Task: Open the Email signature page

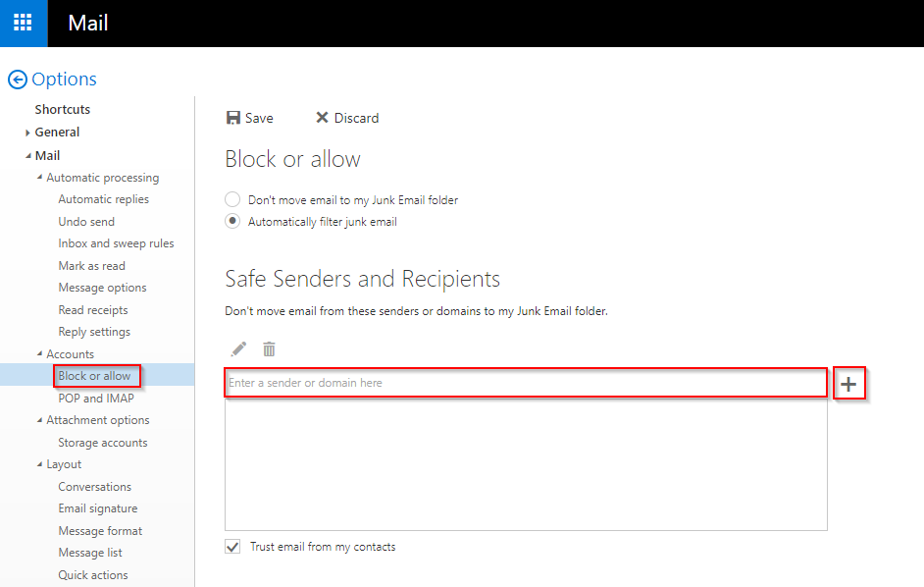Action: [97, 508]
